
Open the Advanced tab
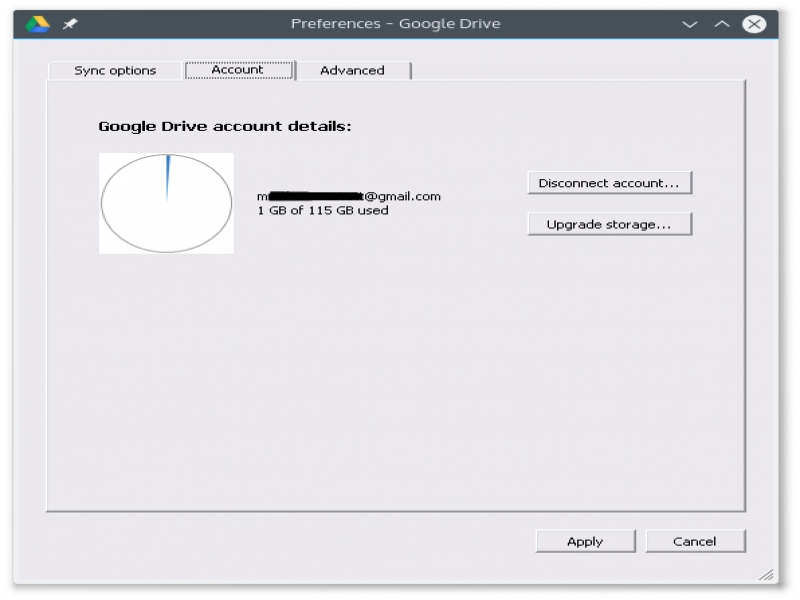352,70
